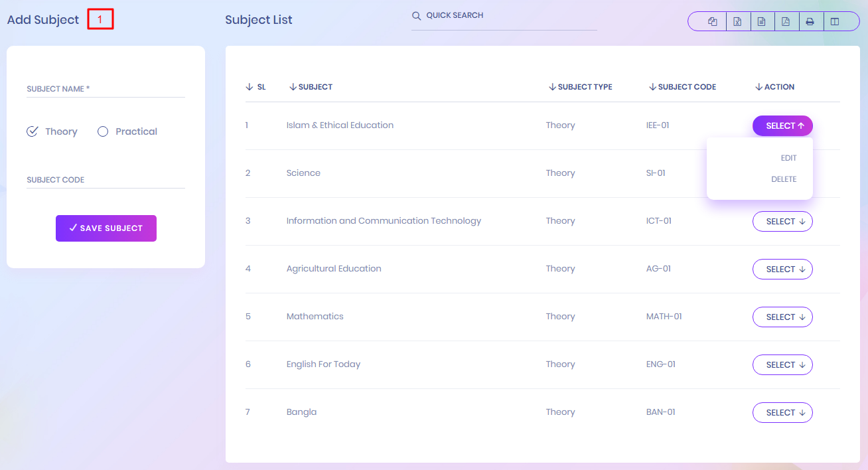The height and width of the screenshot is (470, 868).
Task: Sort by SL column arrow
Action: click(x=250, y=87)
